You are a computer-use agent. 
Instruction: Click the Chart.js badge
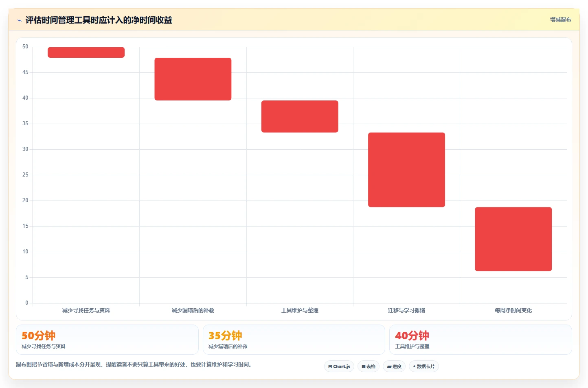[339, 366]
